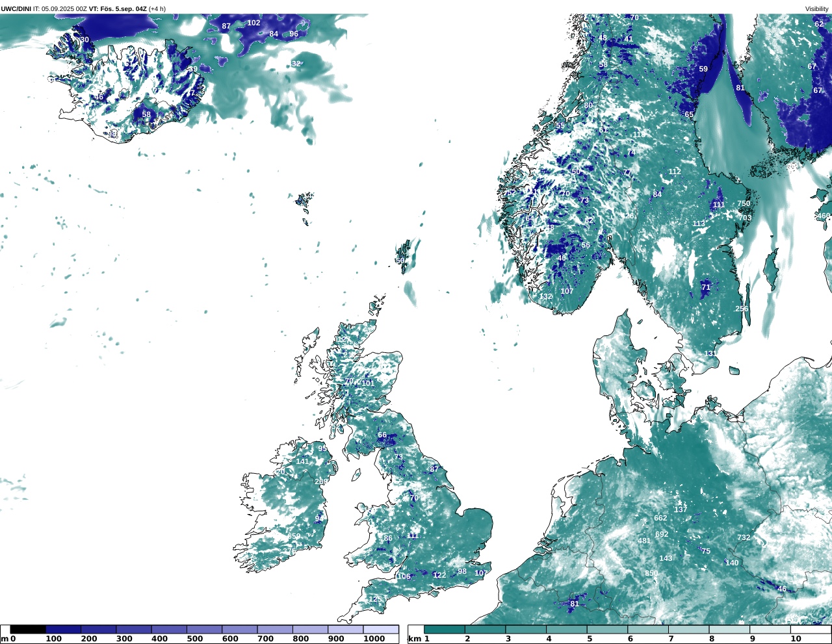Click the 'Visibility' title at top right
The width and height of the screenshot is (832, 644).
pyautogui.click(x=817, y=9)
